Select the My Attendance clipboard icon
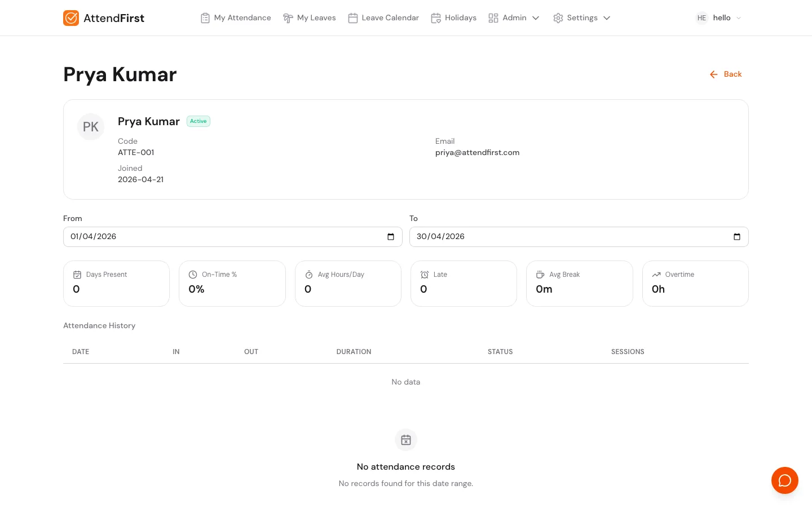The image size is (812, 521). point(205,18)
